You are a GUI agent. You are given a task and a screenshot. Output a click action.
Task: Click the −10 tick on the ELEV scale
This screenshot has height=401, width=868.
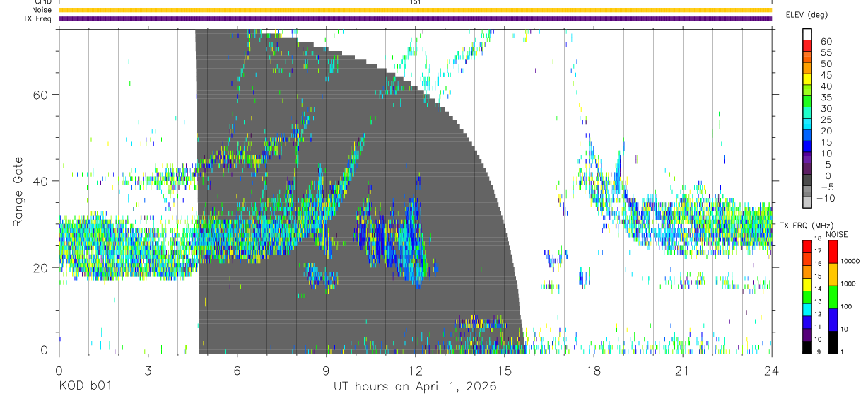tap(824, 199)
